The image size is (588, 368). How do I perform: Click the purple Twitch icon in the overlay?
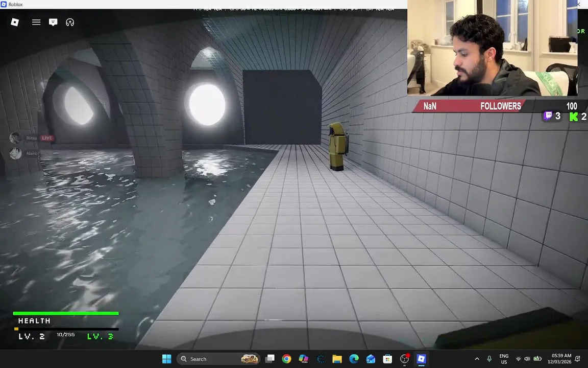[548, 116]
